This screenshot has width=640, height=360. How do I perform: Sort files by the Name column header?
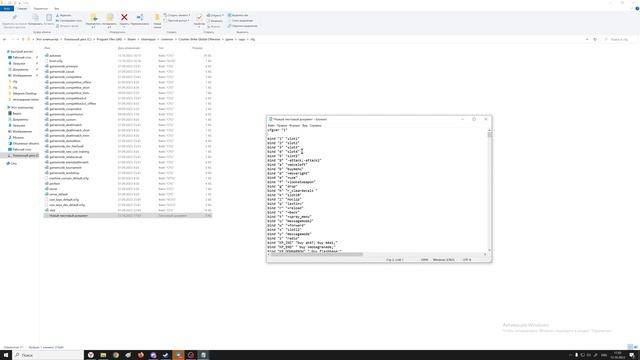[x=47, y=48]
